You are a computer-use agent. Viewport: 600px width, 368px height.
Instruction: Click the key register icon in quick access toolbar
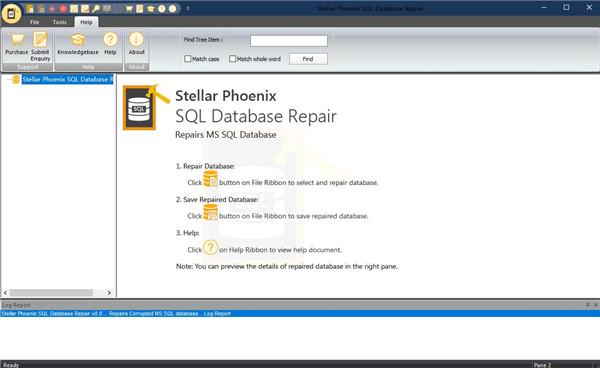pyautogui.click(x=96, y=9)
